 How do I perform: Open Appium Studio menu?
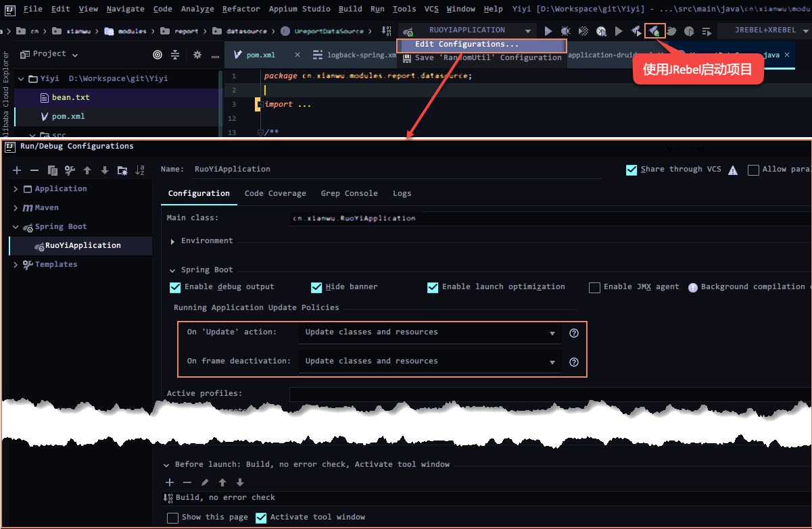click(x=300, y=9)
